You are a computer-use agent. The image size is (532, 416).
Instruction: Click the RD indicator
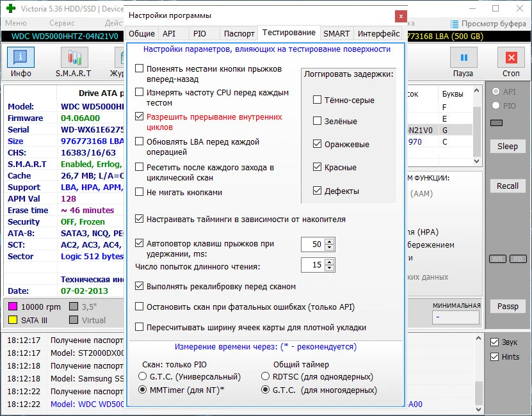pyautogui.click(x=518, y=259)
